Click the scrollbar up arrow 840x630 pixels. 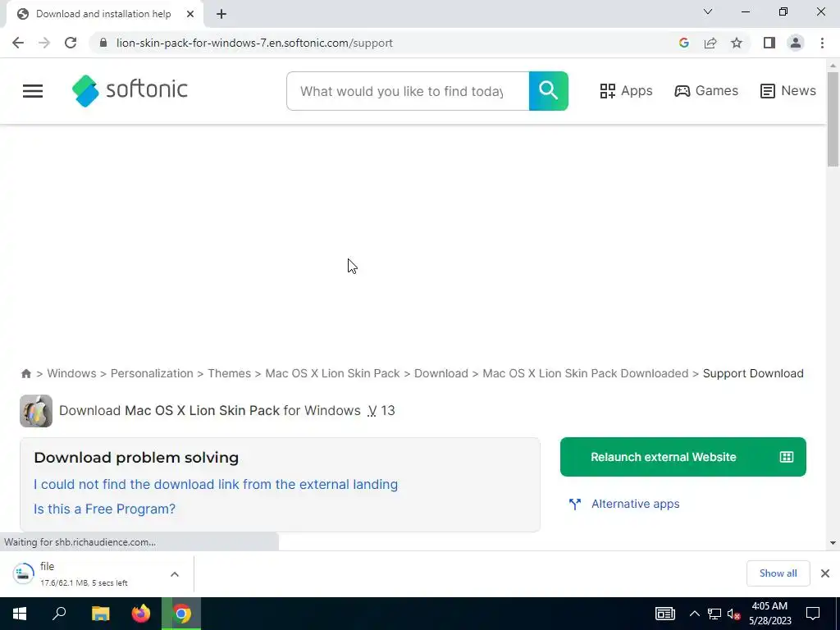click(x=833, y=66)
